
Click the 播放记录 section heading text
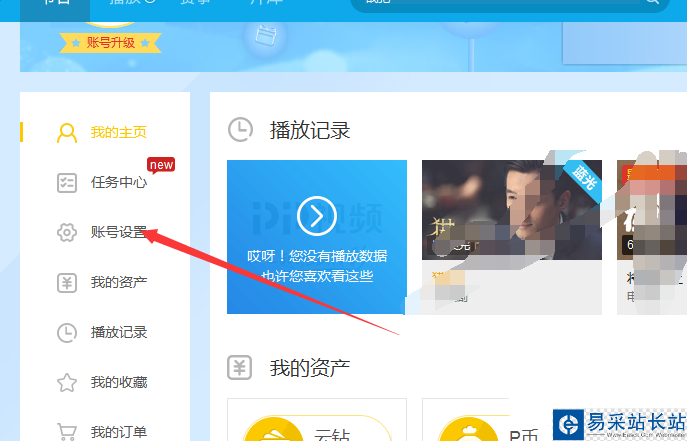(x=310, y=131)
